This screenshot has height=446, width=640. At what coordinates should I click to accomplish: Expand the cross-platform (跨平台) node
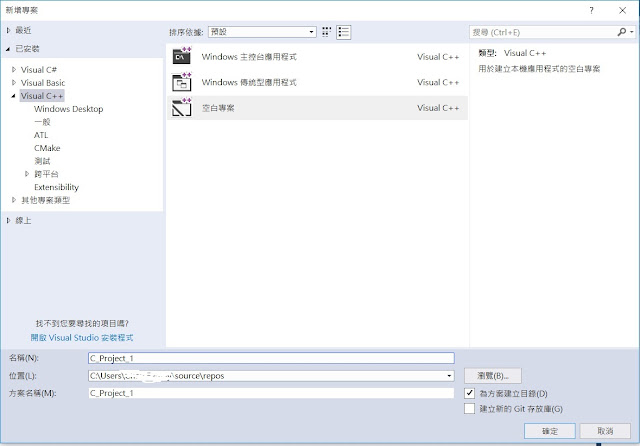27,174
